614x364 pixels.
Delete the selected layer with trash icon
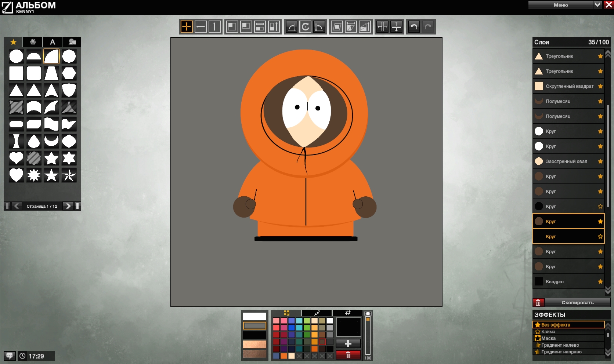click(x=538, y=302)
